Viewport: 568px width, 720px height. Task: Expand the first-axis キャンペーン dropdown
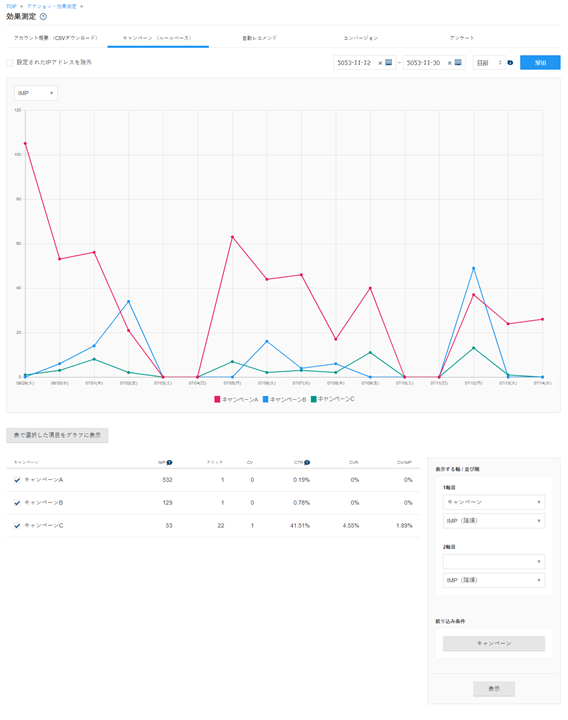click(x=494, y=502)
